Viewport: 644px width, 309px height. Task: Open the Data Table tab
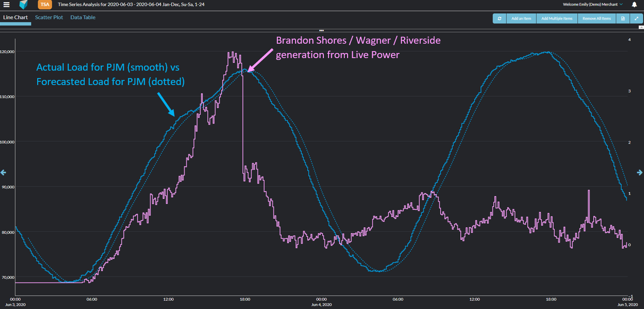pos(83,18)
